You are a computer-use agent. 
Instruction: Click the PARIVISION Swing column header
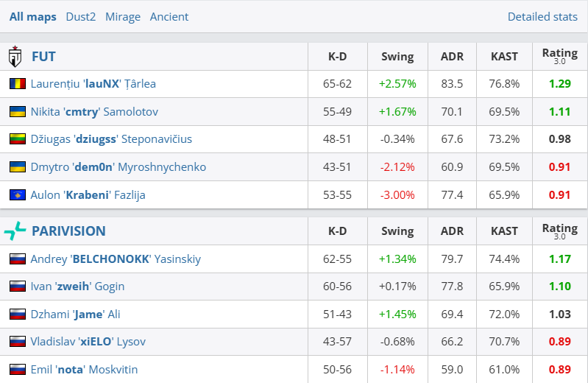397,231
